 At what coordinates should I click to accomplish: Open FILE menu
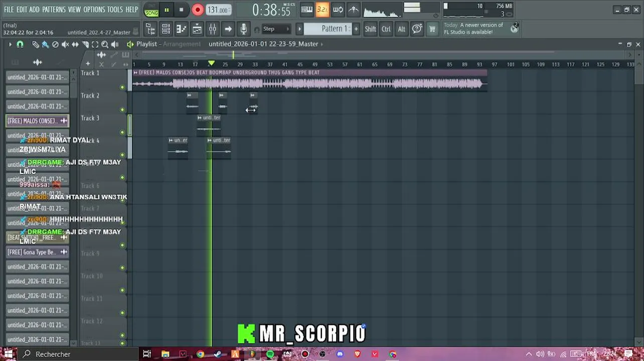point(9,10)
